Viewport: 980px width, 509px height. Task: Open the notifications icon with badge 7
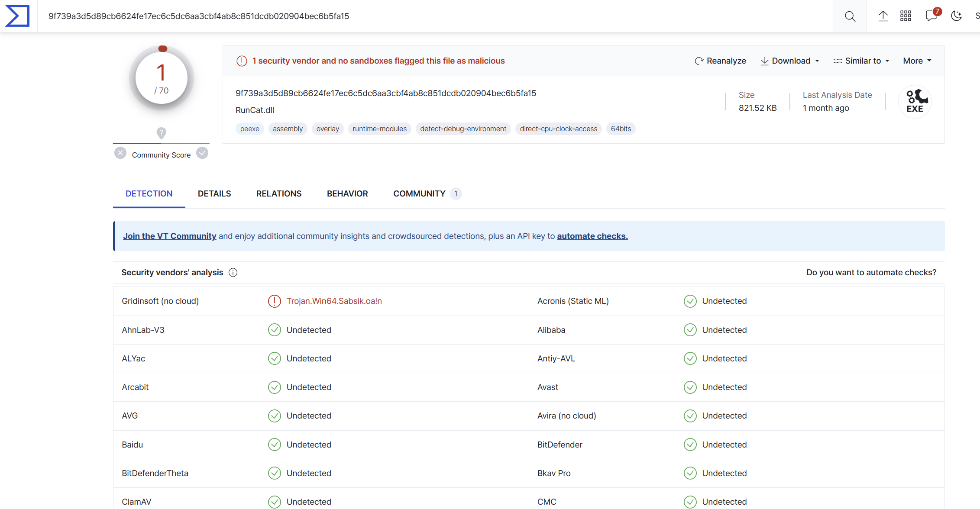point(933,15)
